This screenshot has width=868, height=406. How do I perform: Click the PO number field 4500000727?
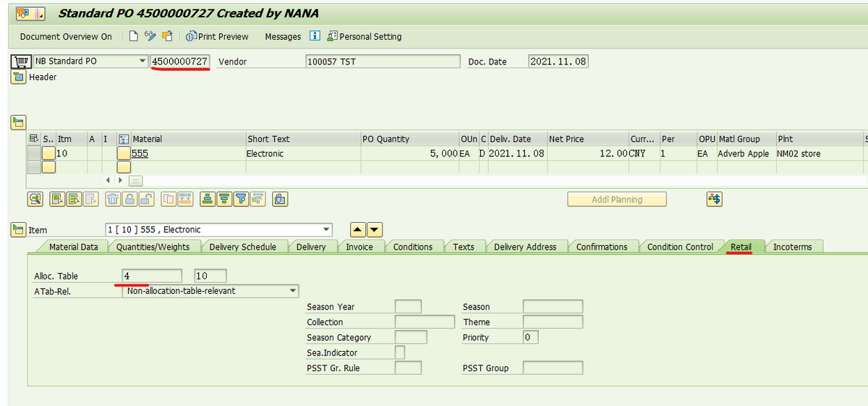180,62
